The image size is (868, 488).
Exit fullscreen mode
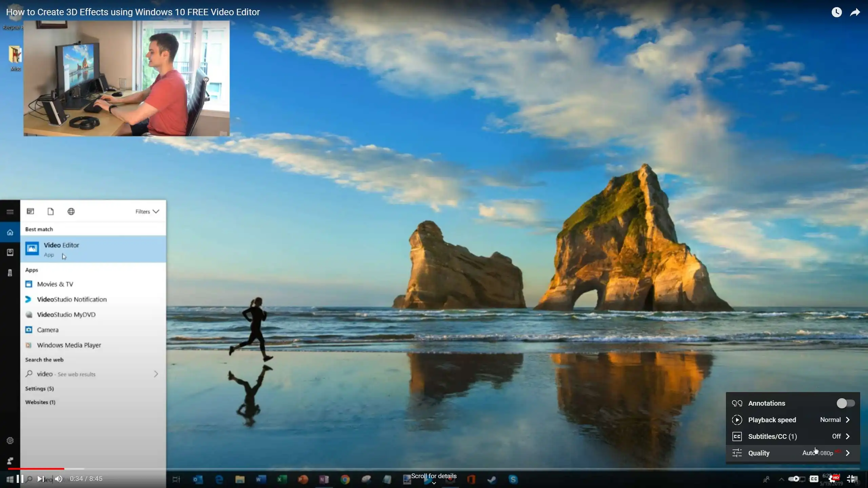[851, 479]
